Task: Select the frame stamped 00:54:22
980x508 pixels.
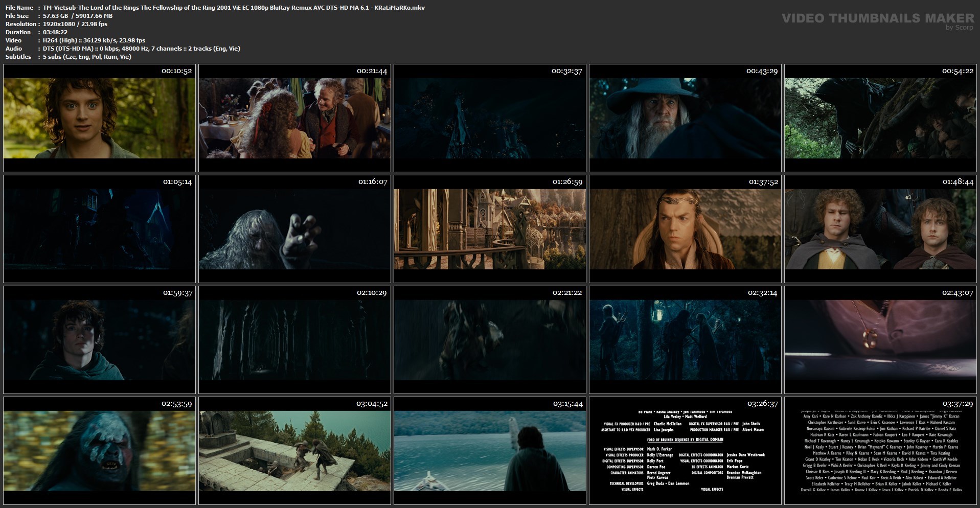Action: pyautogui.click(x=880, y=118)
